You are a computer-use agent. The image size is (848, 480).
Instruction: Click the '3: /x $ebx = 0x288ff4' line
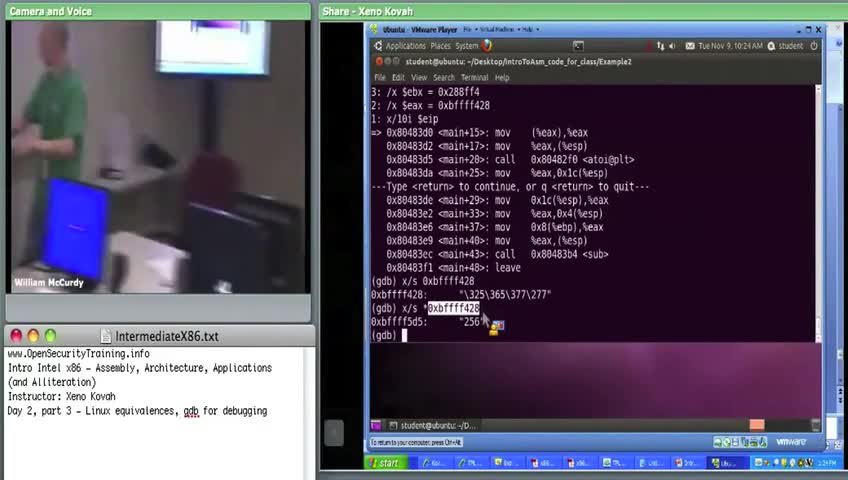[425, 92]
